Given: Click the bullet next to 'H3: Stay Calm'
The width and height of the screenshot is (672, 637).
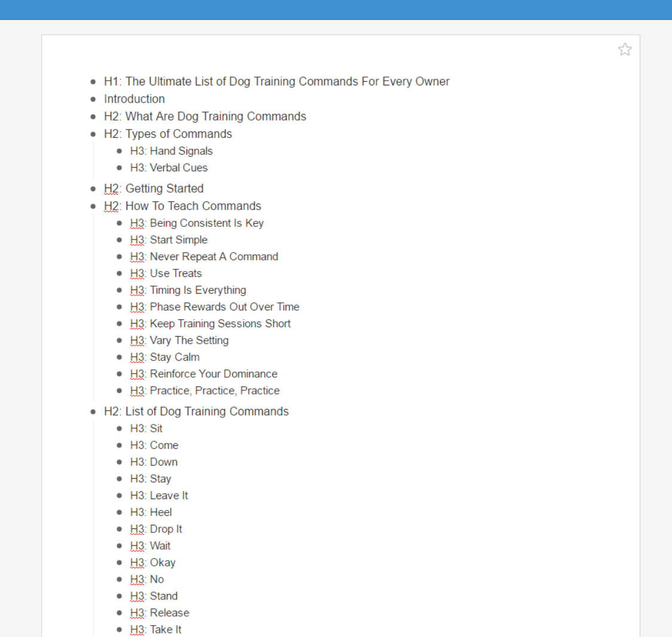Looking at the screenshot, I should pos(119,358).
